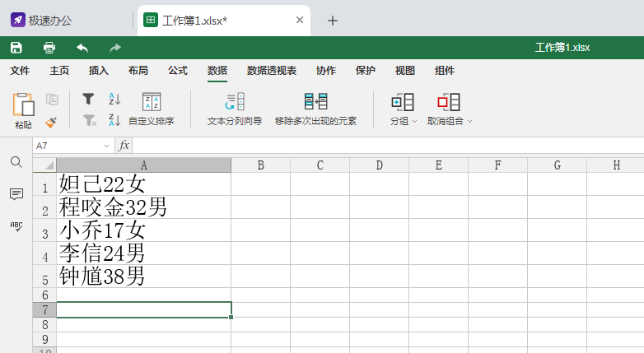Select column D header
This screenshot has width=644, height=353.
[x=379, y=165]
